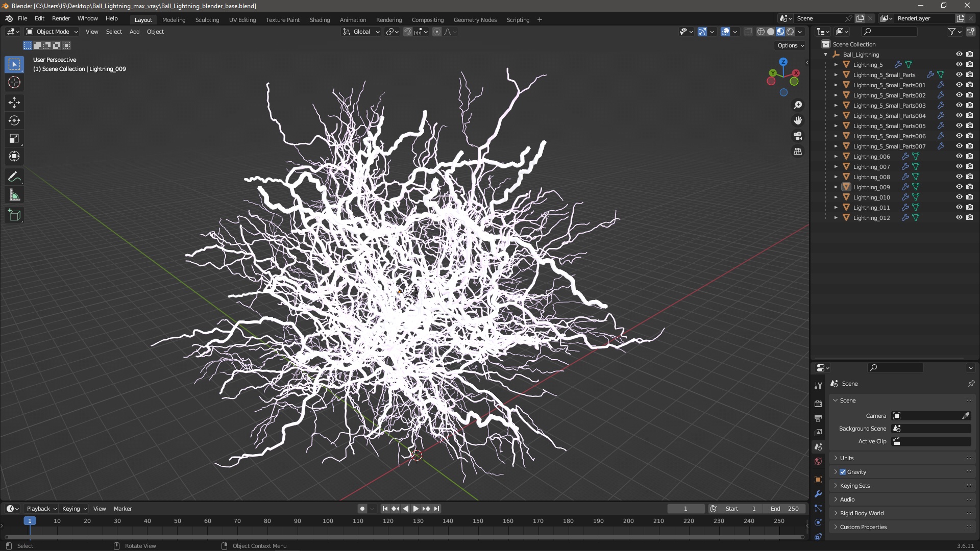Image resolution: width=980 pixels, height=551 pixels.
Task: Choose the Annotate pencil tool
Action: point(14,177)
